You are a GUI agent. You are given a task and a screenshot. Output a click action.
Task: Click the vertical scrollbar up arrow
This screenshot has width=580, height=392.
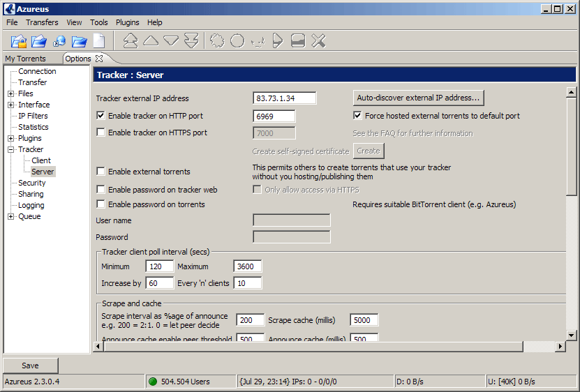571,92
